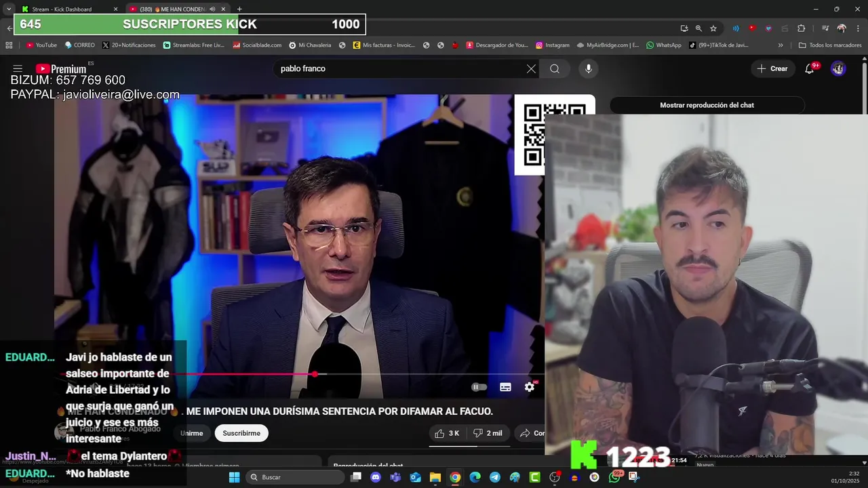Open a new browser tab

239,9
